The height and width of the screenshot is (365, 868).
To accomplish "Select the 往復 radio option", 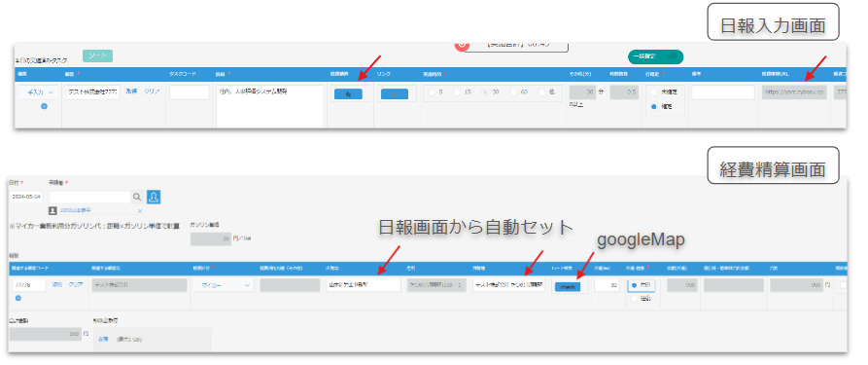I will (x=635, y=299).
